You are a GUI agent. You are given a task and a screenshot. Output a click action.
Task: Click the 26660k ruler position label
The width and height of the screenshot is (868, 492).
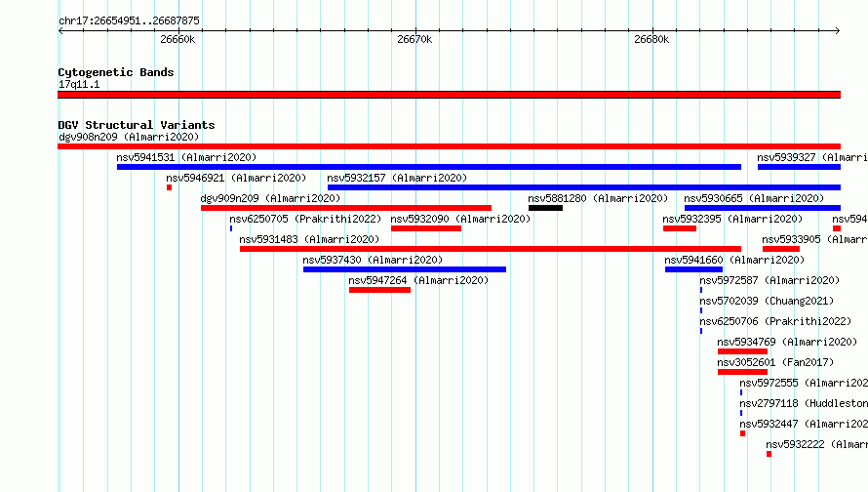point(178,39)
